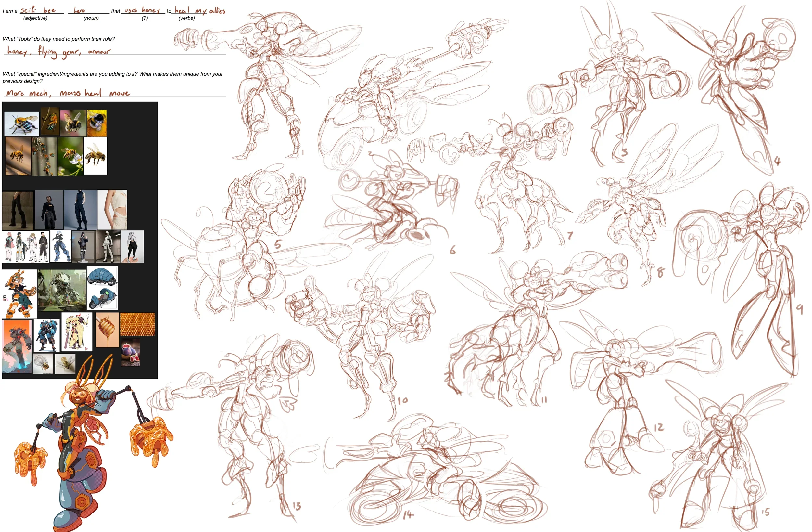This screenshot has width=812, height=532.
Task: Select the cream cutout crop top photo
Action: tap(112, 209)
